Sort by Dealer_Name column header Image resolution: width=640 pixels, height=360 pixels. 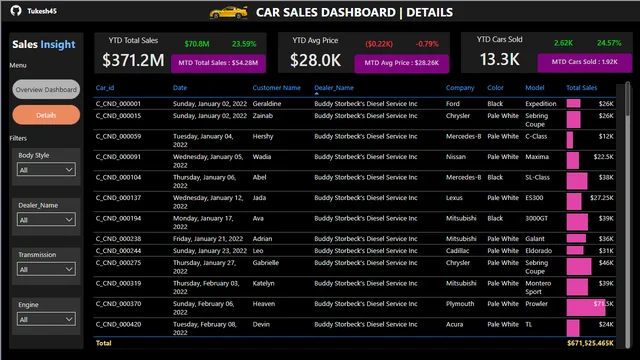pyautogui.click(x=334, y=88)
